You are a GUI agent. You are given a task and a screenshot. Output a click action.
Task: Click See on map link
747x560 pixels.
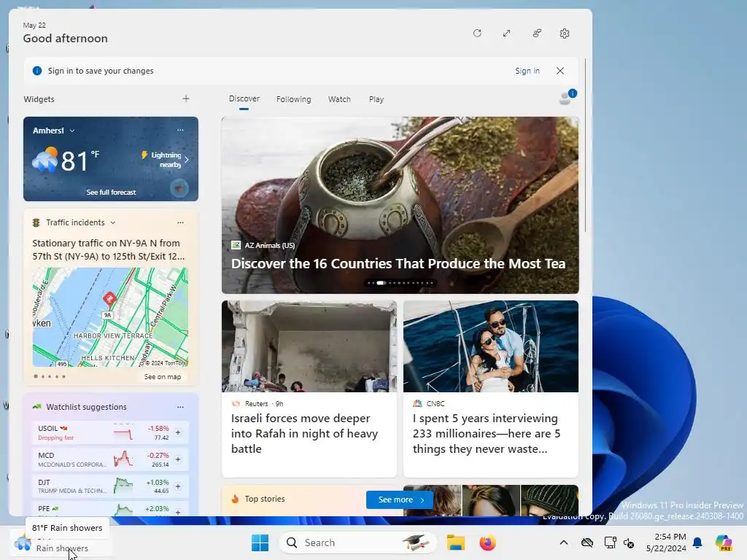[x=163, y=377]
